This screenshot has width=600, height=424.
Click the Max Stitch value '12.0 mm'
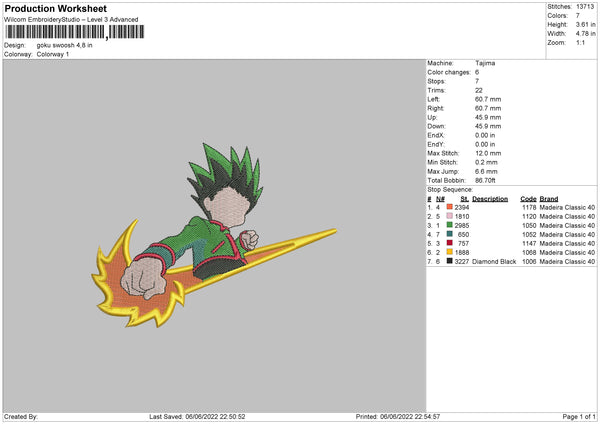[488, 153]
